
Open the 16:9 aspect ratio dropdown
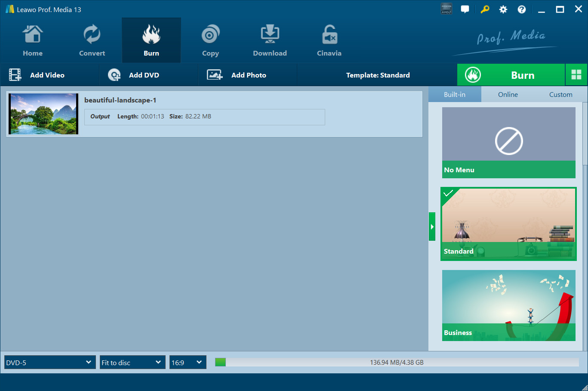188,363
